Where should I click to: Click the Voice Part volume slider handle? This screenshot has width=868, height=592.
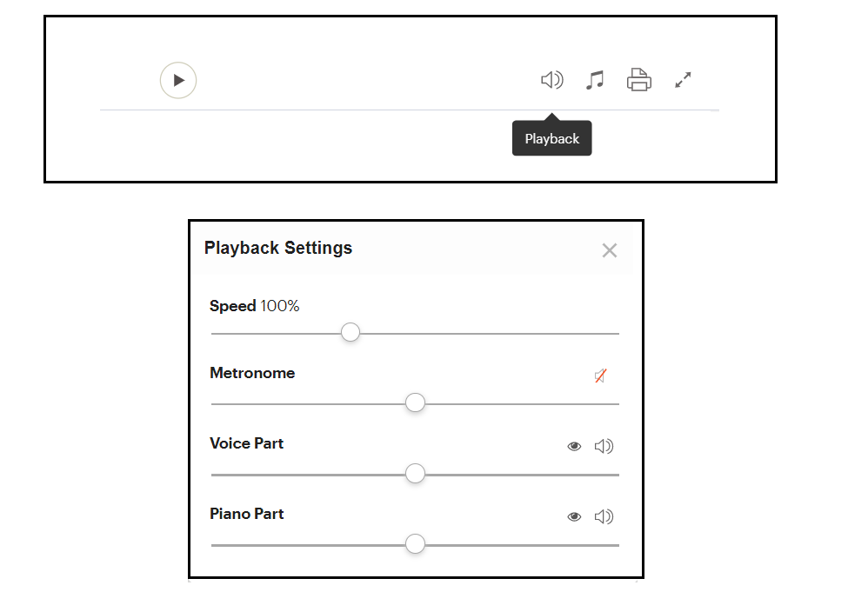point(415,474)
